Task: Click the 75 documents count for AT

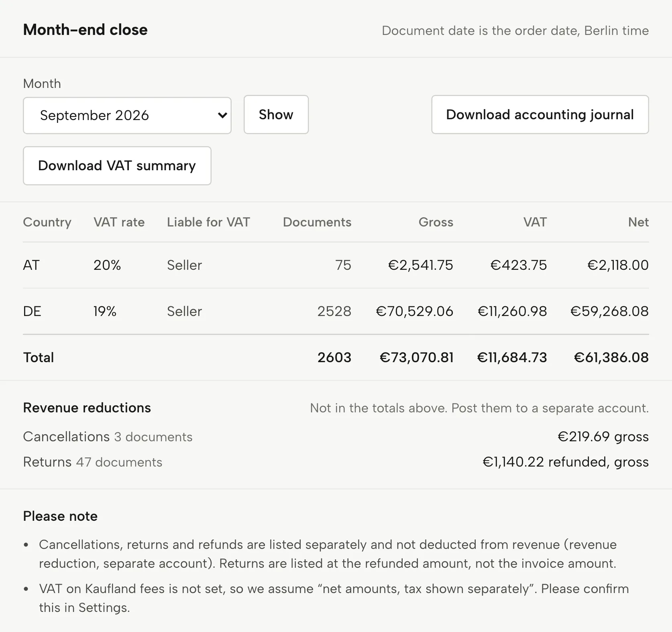Action: (x=343, y=265)
